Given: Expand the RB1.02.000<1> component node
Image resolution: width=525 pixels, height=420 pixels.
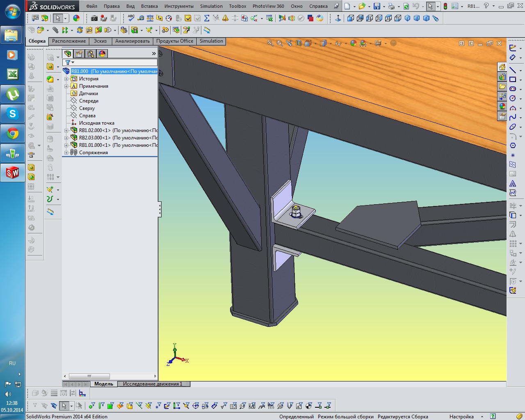Looking at the screenshot, I should click(66, 130).
